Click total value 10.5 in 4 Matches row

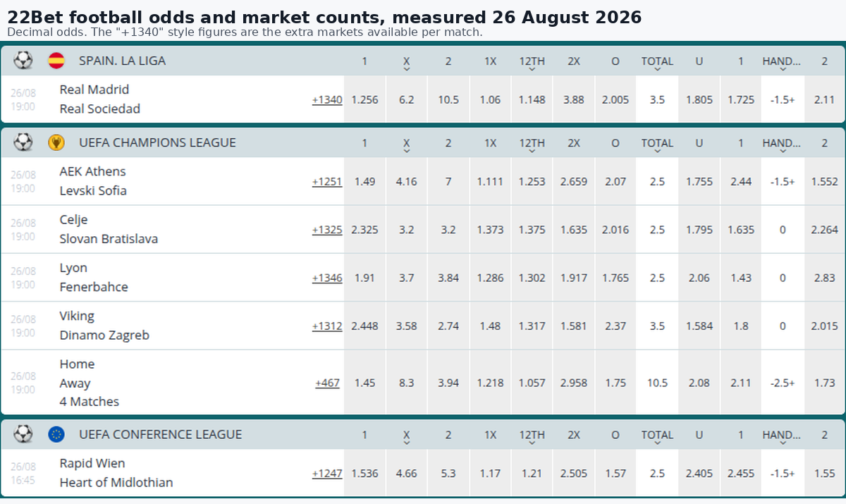tap(657, 383)
